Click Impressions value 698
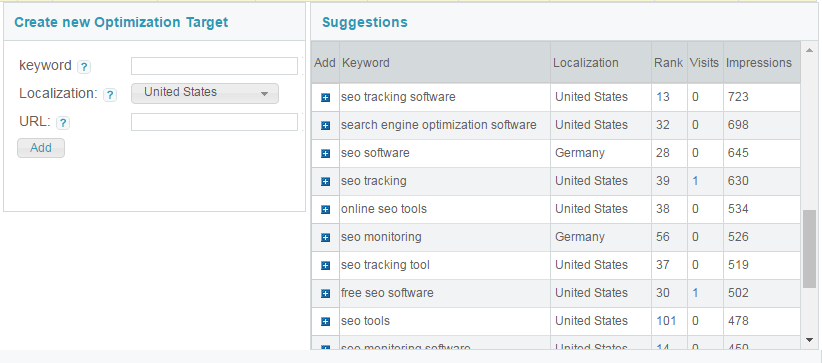The height and width of the screenshot is (363, 822). (738, 125)
